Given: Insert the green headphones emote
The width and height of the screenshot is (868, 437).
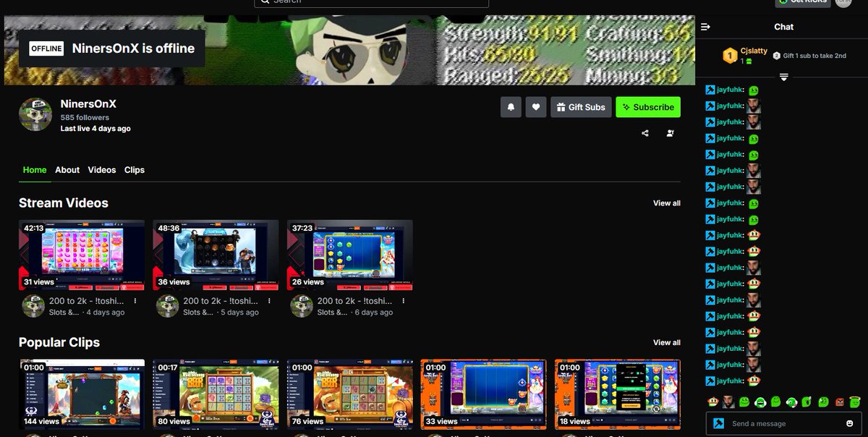Looking at the screenshot, I should coord(791,402).
